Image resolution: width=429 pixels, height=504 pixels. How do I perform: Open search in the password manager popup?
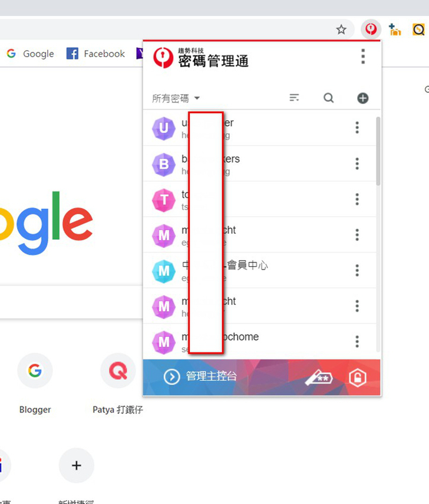coord(328,98)
